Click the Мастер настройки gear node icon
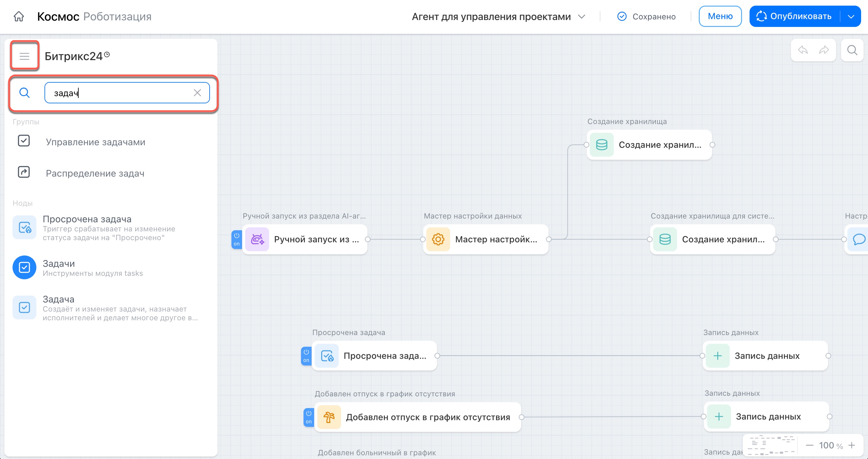This screenshot has height=459, width=868. point(438,240)
